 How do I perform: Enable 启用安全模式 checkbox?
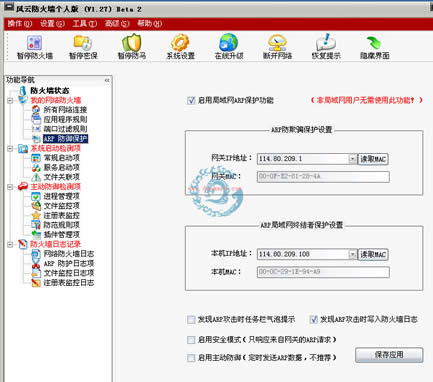tap(191, 340)
